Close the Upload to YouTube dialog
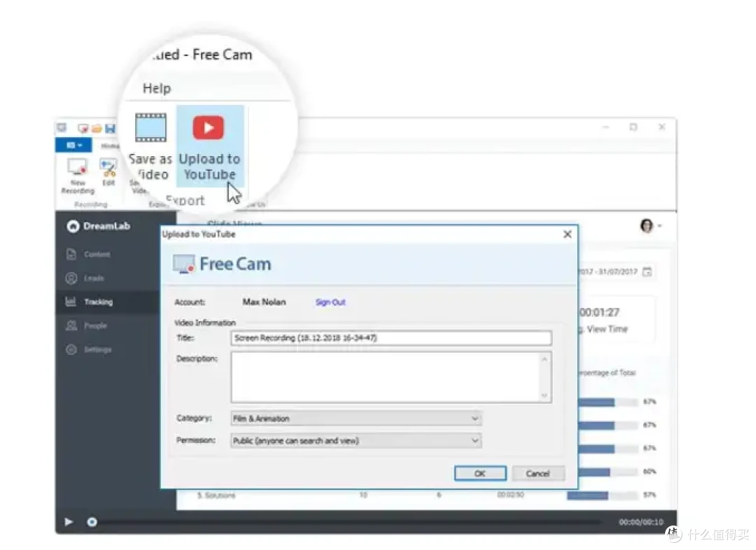The width and height of the screenshot is (756, 550). pyautogui.click(x=568, y=234)
